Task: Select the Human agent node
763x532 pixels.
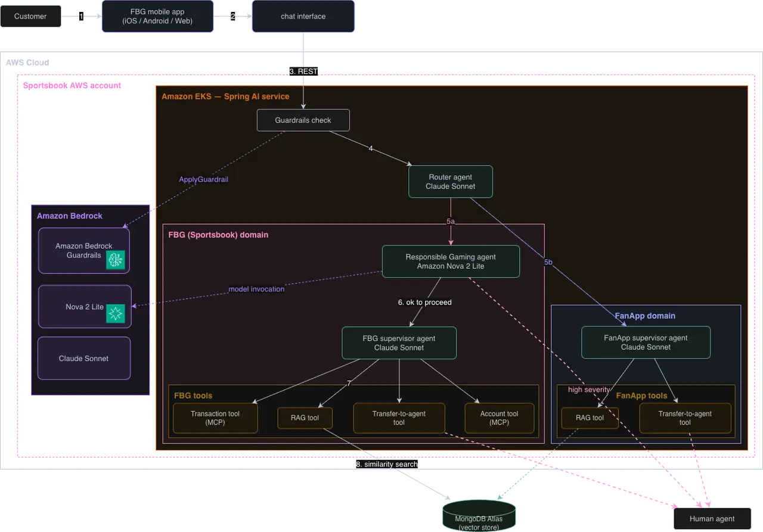Action: click(712, 519)
